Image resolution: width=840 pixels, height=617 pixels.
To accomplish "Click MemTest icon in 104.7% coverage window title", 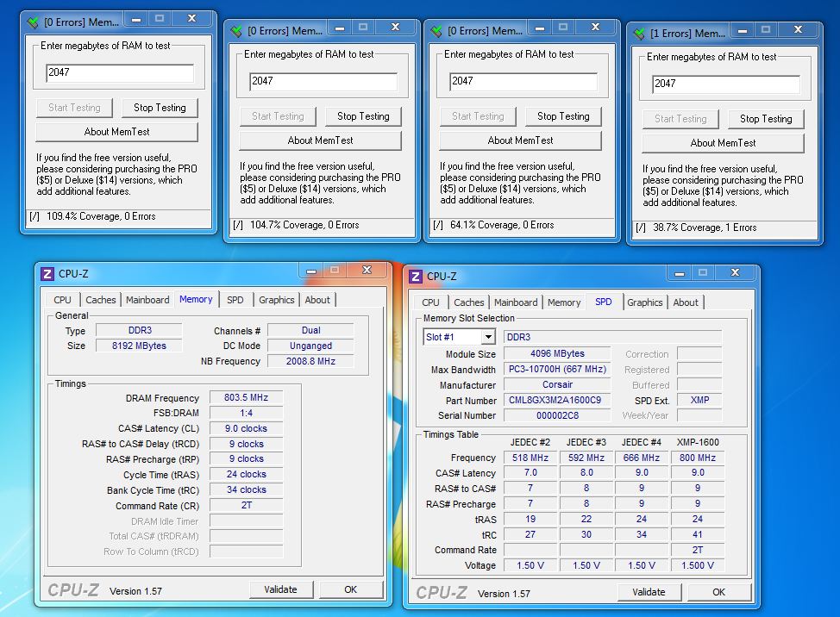I will click(x=236, y=30).
